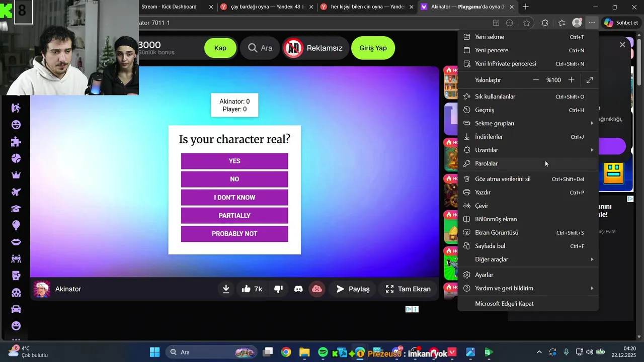Viewport: 644px width, 362px height.
Task: Select the airplane category icon
Action: (x=16, y=192)
